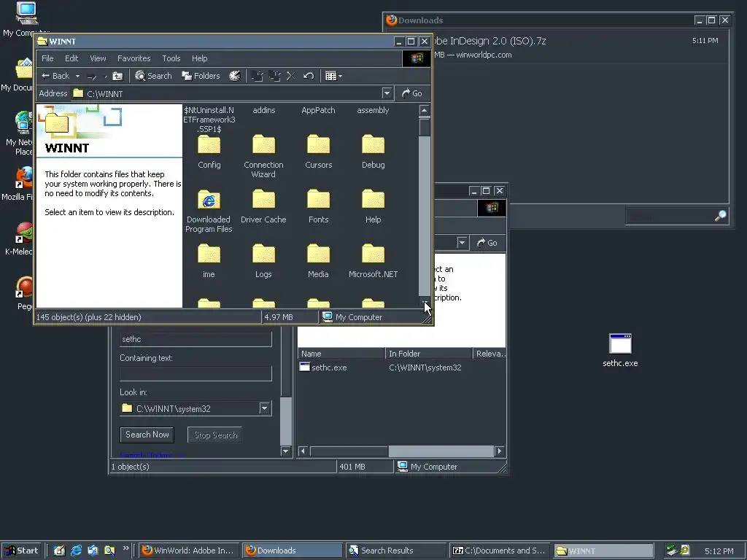
Task: Switch to 7-Zip C:\Documents taskbar button
Action: pos(500,551)
